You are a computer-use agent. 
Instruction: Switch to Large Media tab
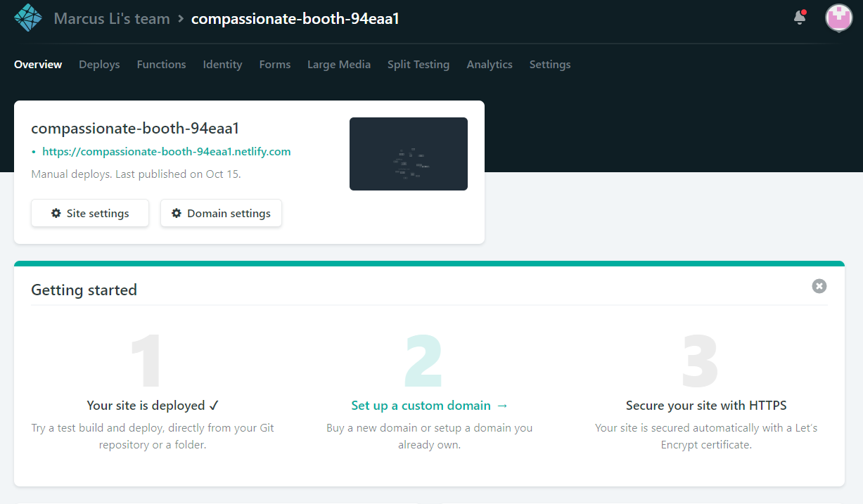coord(339,65)
